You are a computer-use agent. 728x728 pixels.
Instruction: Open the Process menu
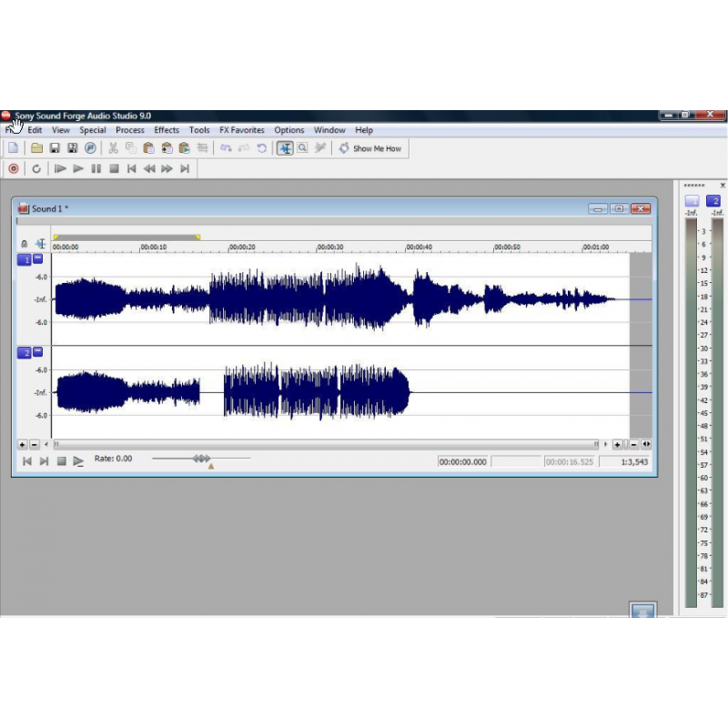pyautogui.click(x=130, y=130)
